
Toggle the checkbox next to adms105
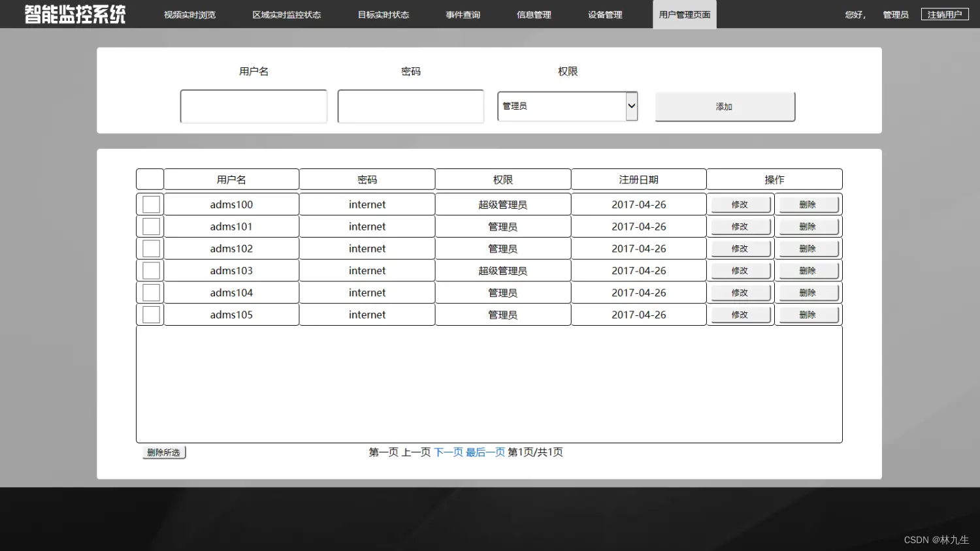click(x=151, y=315)
